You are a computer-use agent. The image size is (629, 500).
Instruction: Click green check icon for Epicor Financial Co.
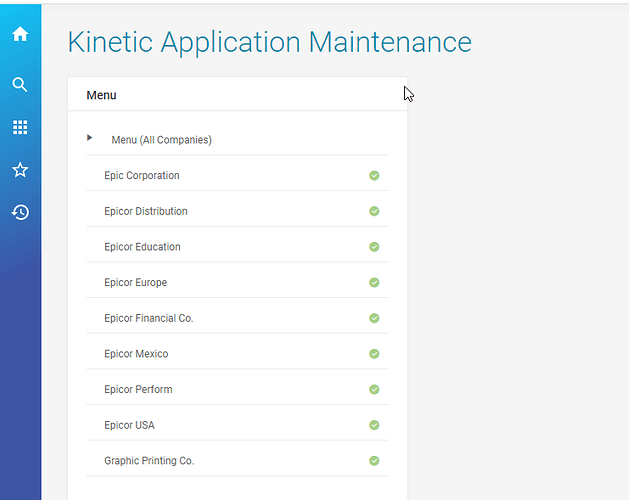(374, 318)
